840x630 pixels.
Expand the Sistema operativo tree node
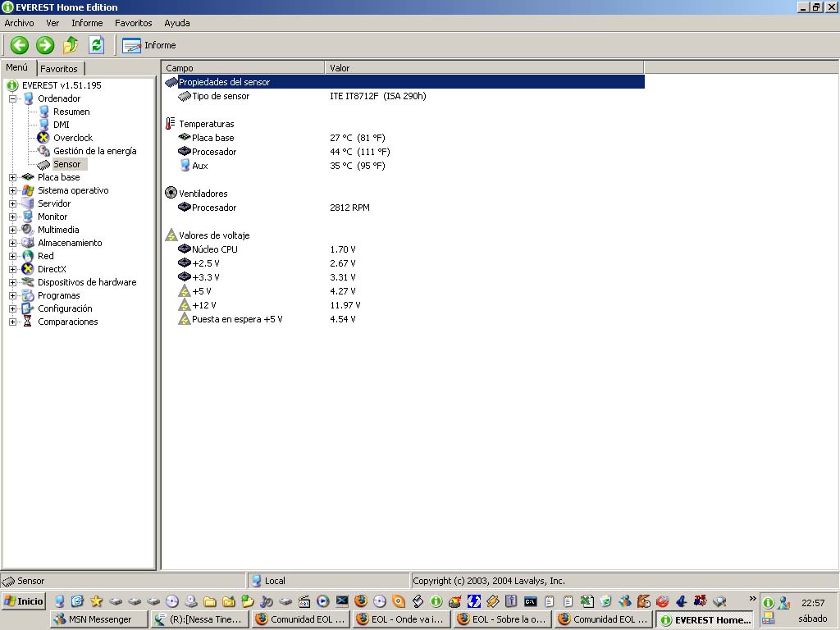13,190
